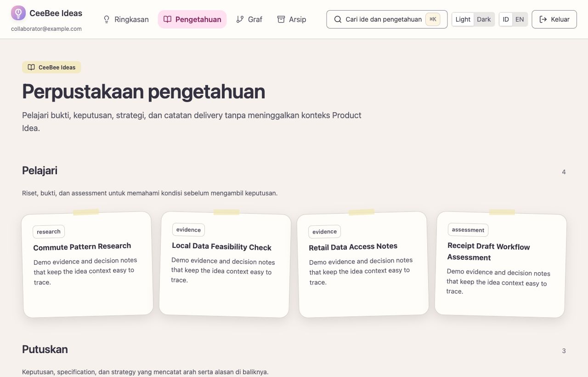Click the Cari ide dan pengetahuan search field
Screen dimensions: 588x377
click(x=387, y=19)
